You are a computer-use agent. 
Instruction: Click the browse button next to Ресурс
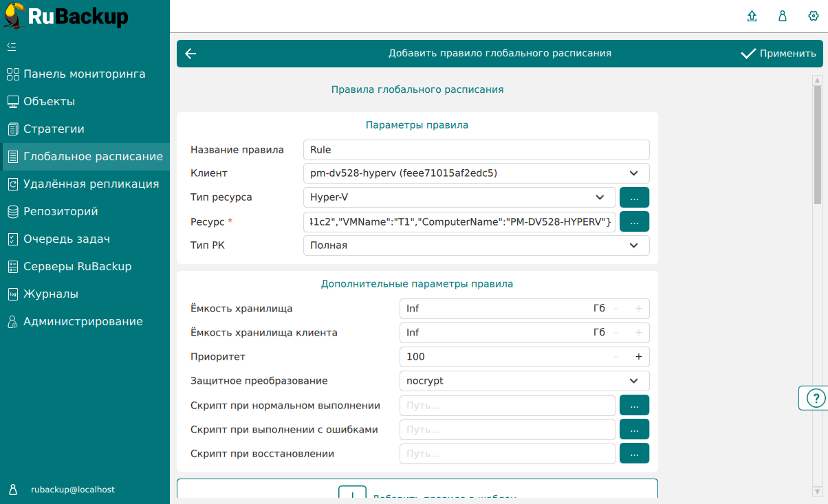(634, 221)
